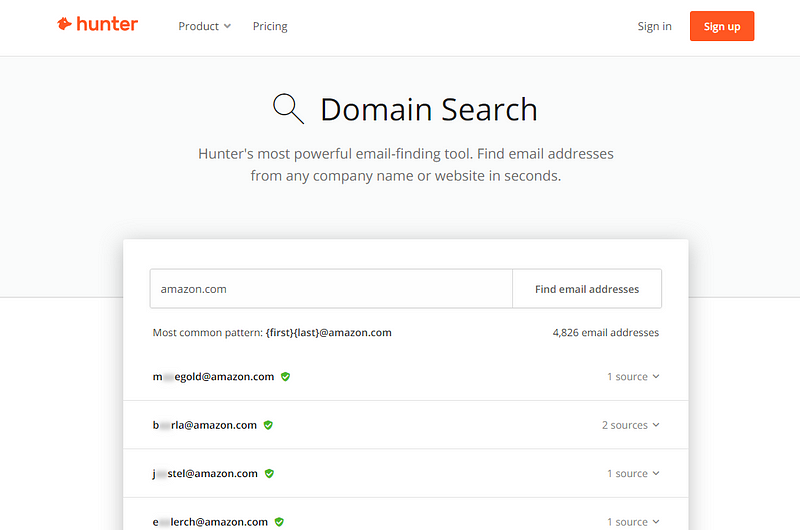Viewport: 800px width, 530px height.
Task: Expand the 2 sources for rla@amazon.com
Action: [630, 425]
